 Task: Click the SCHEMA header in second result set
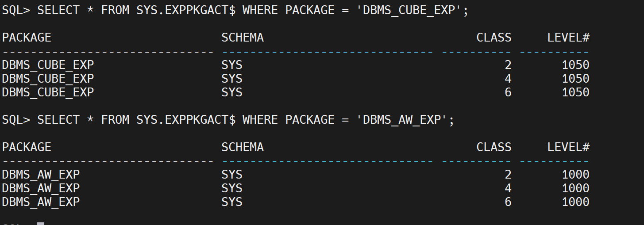pyautogui.click(x=243, y=147)
